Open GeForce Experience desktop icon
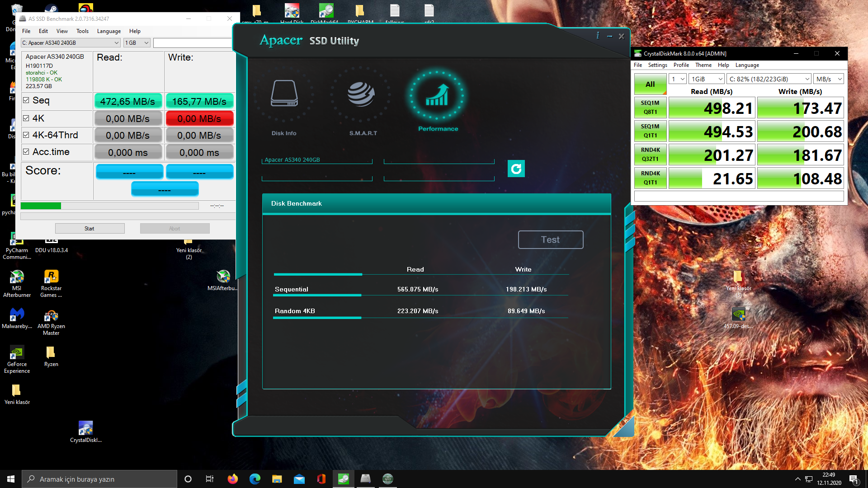This screenshot has height=488, width=868. pyautogui.click(x=17, y=360)
